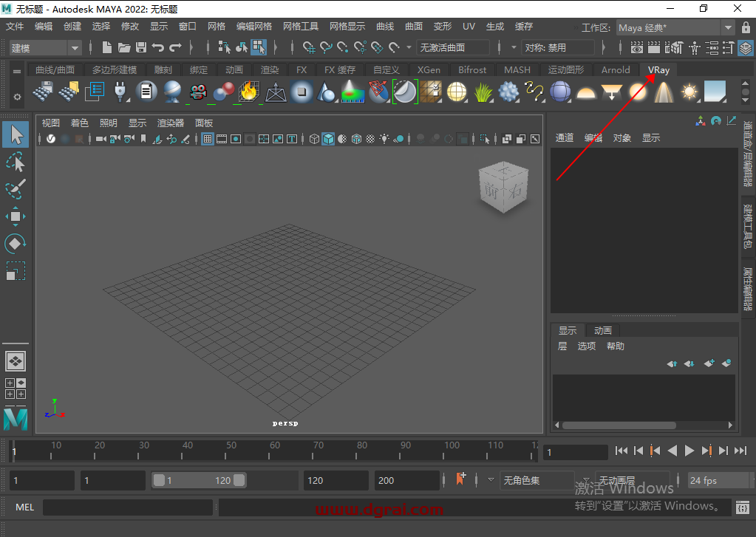Click the snap to grid magnet icon
The image size is (756, 537).
pos(308,47)
